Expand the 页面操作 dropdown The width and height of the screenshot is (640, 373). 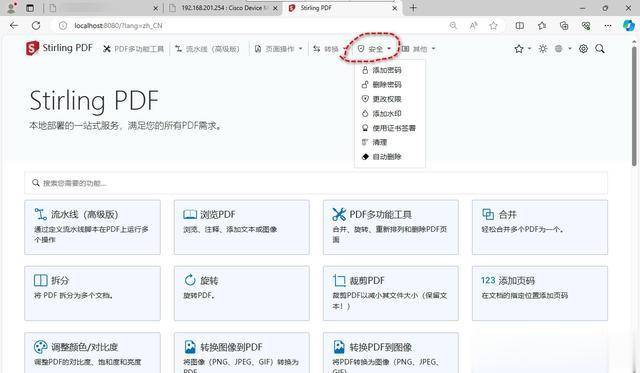pyautogui.click(x=278, y=49)
